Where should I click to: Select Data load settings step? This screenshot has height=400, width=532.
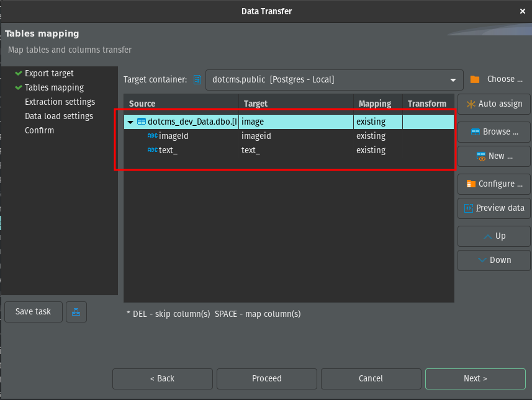pos(59,116)
